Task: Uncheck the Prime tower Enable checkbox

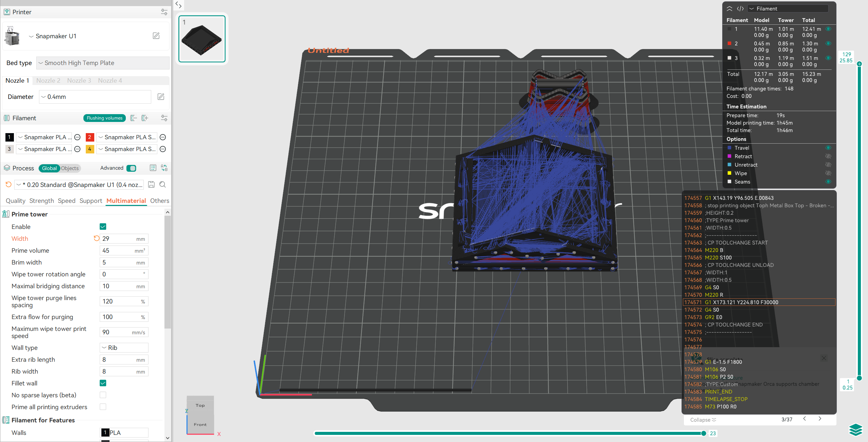Action: coord(103,227)
